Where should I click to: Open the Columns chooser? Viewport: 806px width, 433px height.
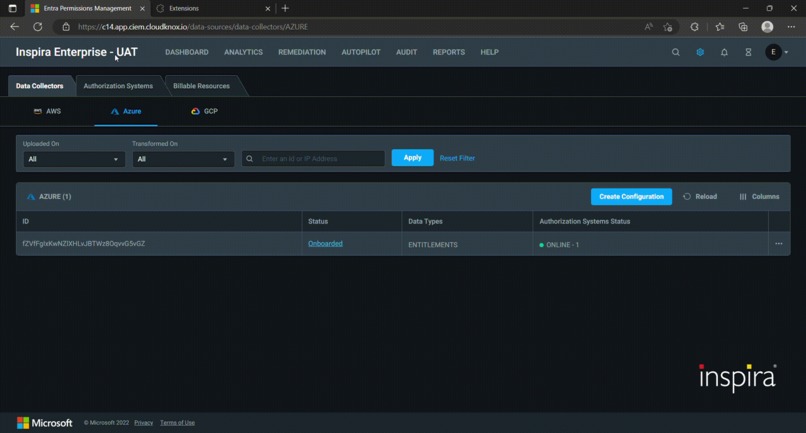click(759, 196)
